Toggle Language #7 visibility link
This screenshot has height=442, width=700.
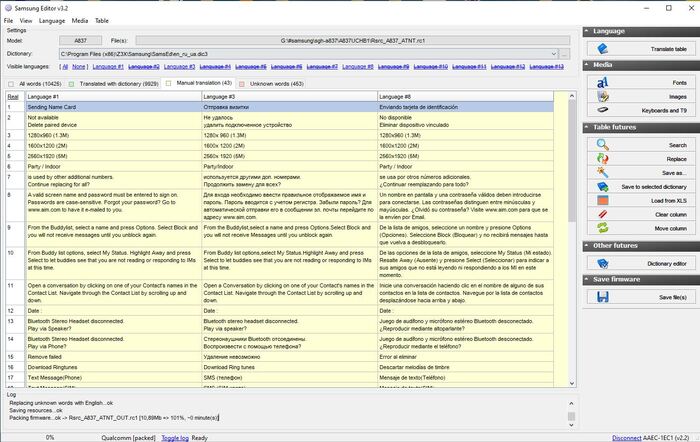[x=322, y=67]
